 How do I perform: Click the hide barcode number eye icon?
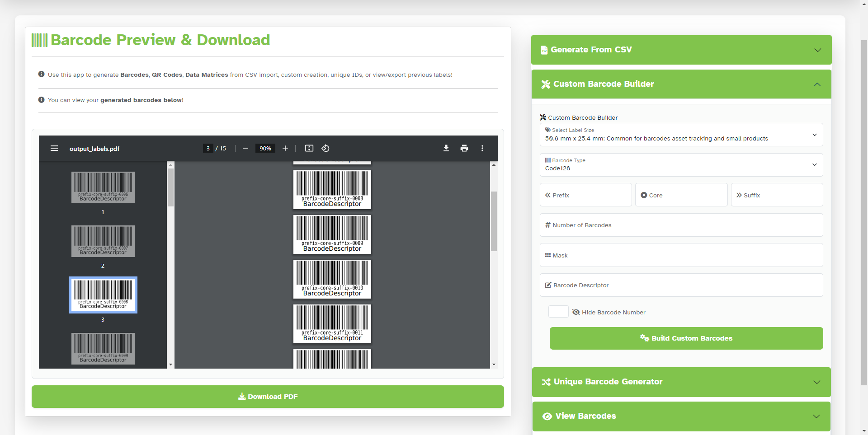tap(576, 312)
